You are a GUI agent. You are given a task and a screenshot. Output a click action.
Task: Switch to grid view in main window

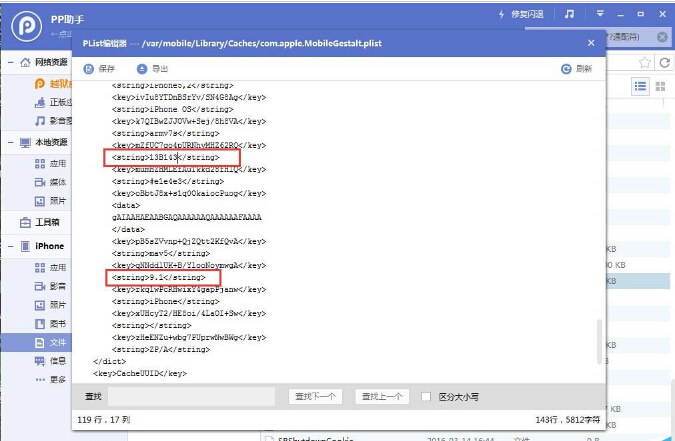pyautogui.click(x=660, y=87)
